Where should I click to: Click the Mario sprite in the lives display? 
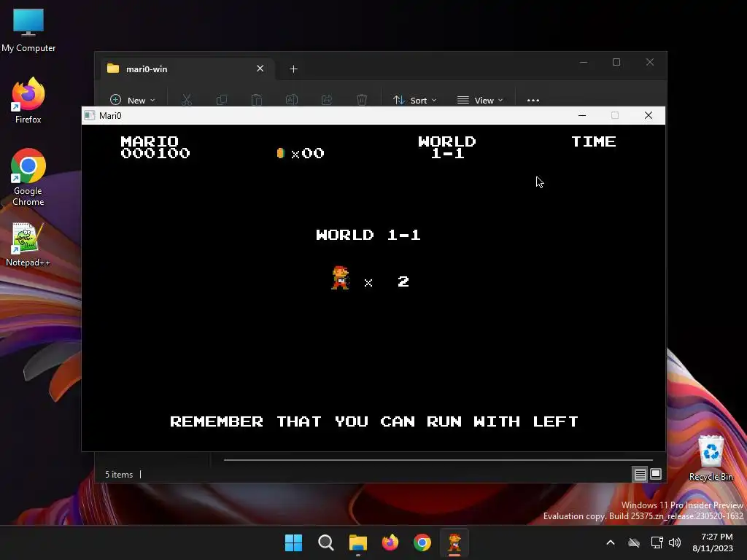click(341, 278)
